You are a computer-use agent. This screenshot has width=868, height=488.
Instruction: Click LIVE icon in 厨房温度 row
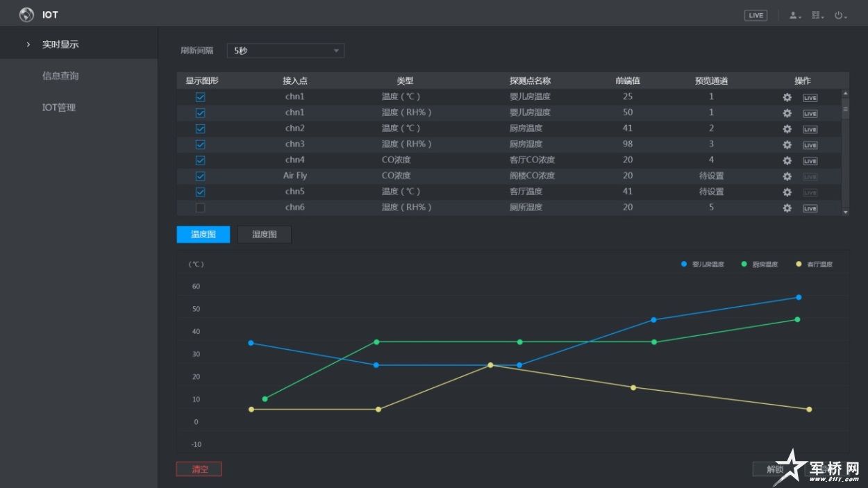pyautogui.click(x=810, y=129)
